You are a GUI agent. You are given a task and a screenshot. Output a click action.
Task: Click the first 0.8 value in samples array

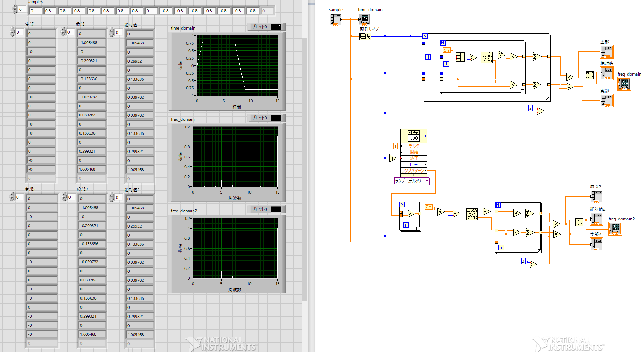click(50, 11)
